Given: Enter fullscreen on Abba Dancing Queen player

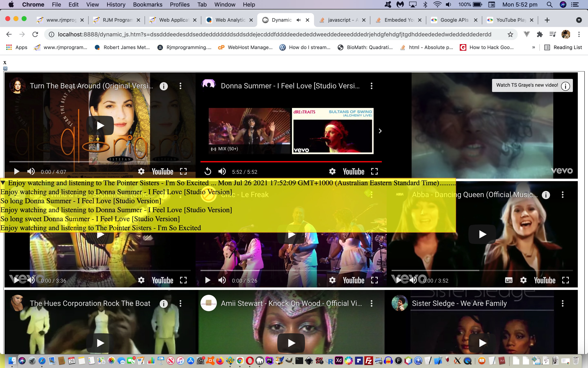Looking at the screenshot, I should tap(565, 280).
